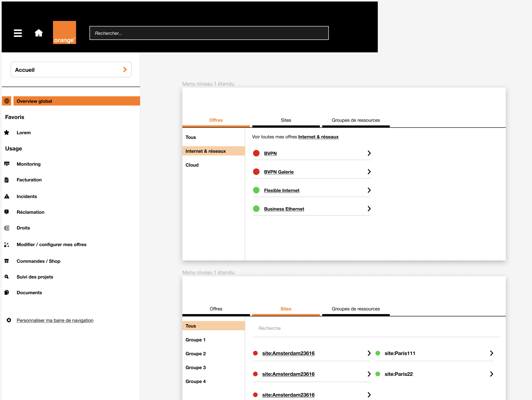Click Personnaliser ma barre de navigation link
Image resolution: width=532 pixels, height=400 pixels.
click(55, 320)
